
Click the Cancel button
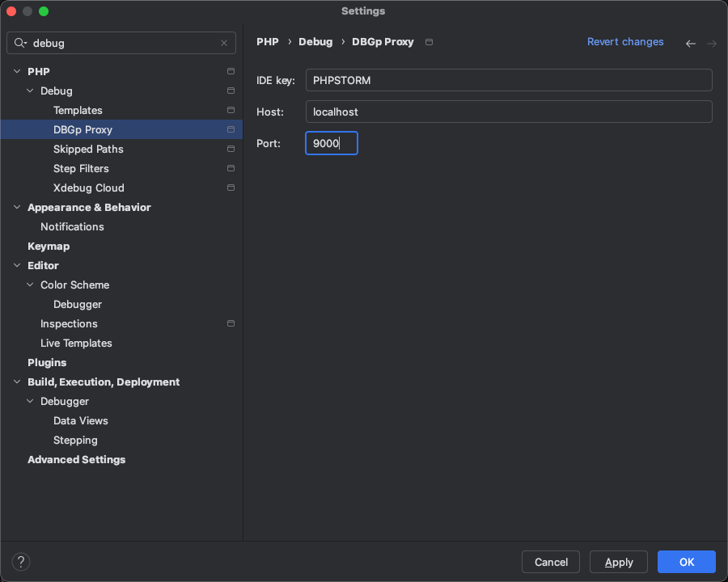[x=551, y=562]
